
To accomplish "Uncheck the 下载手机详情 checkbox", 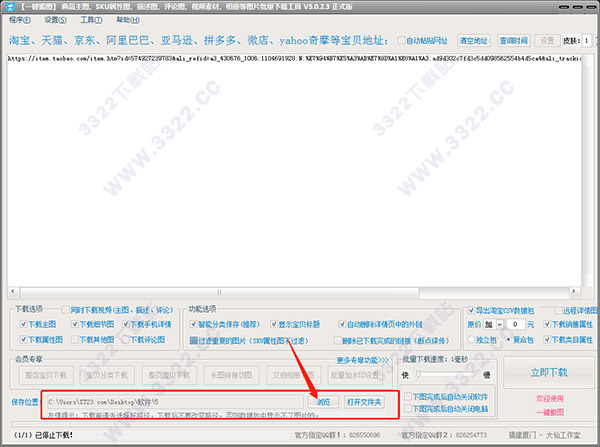I will pyautogui.click(x=126, y=324).
